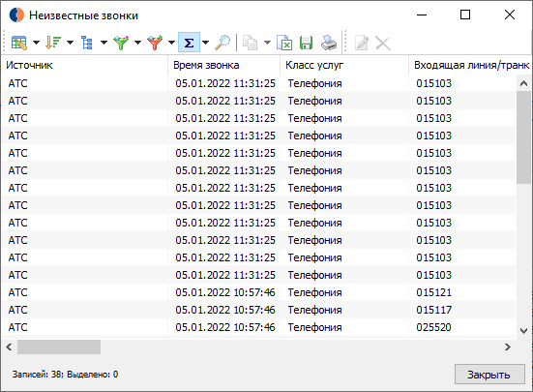Screen dimensions: 533x392
Task: Expand the column settings dropdown arrow
Action: (36, 43)
